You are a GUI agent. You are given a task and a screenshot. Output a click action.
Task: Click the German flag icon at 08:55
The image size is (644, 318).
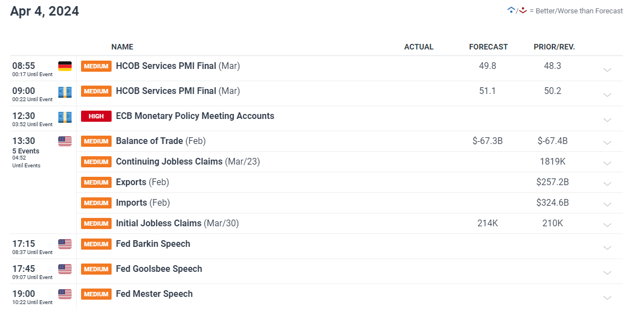[x=65, y=66]
